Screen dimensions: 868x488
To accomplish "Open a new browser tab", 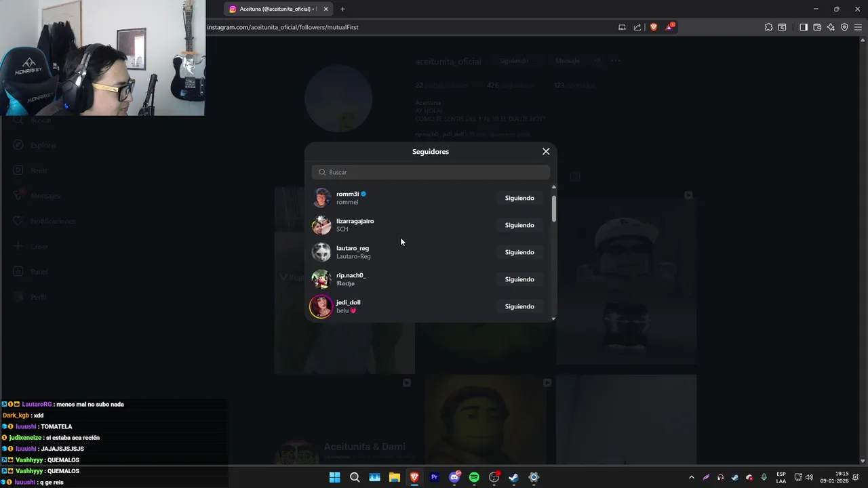I will pyautogui.click(x=342, y=9).
